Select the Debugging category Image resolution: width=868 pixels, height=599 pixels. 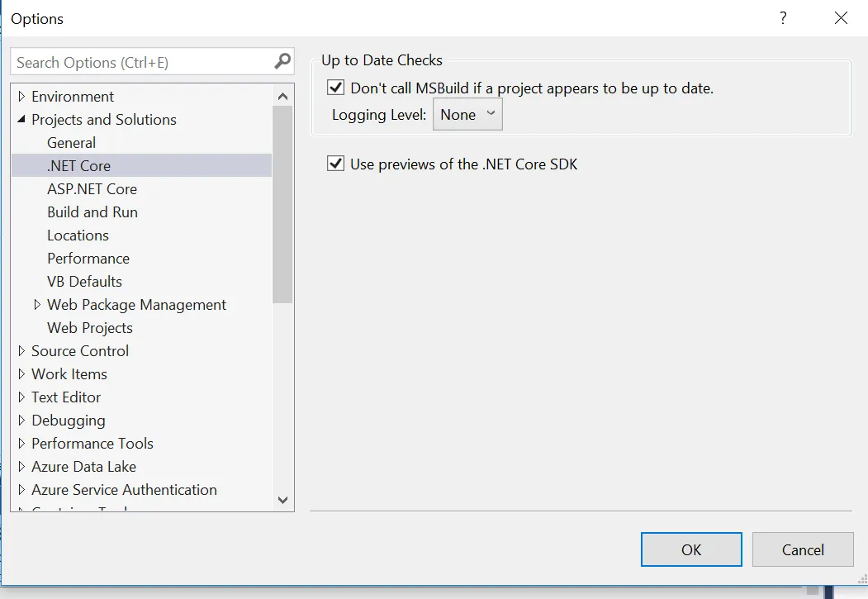pos(69,421)
